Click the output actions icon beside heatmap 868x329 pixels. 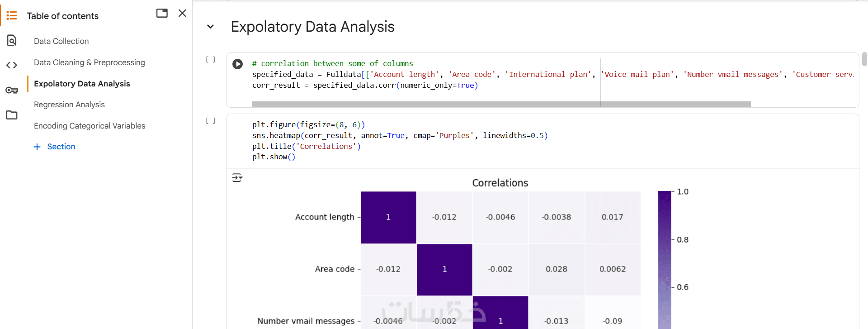click(x=237, y=177)
